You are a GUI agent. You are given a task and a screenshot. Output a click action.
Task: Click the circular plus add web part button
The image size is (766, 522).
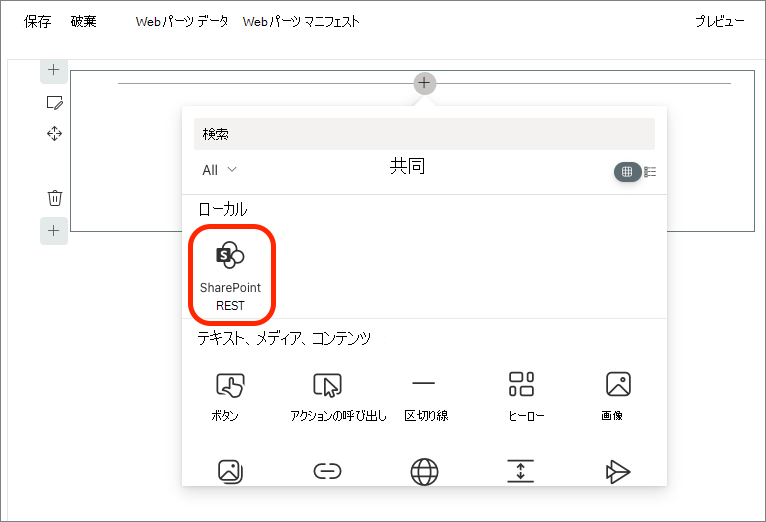click(424, 83)
